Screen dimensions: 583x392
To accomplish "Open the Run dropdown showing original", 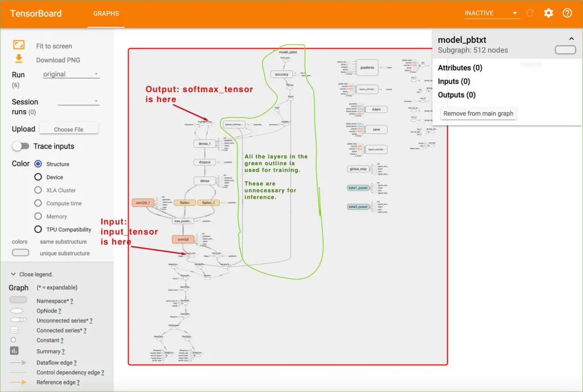I will click(x=71, y=74).
